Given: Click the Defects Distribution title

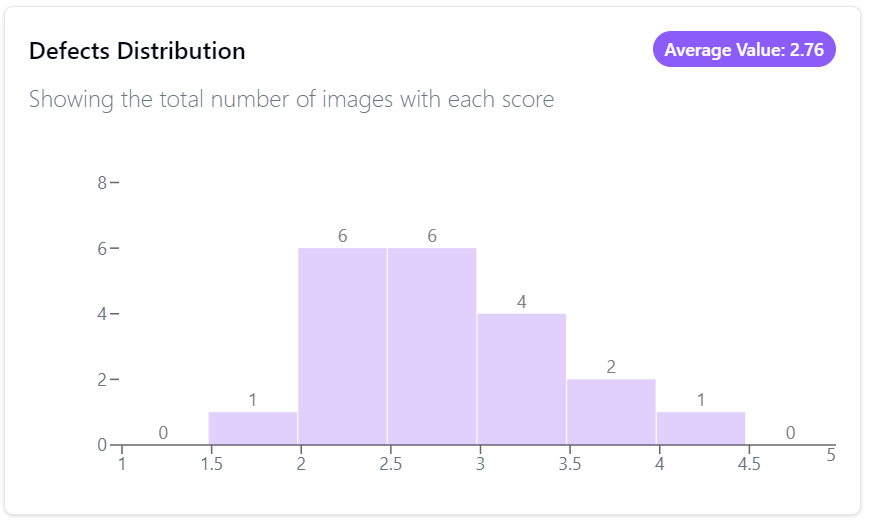Looking at the screenshot, I should pyautogui.click(x=137, y=51).
